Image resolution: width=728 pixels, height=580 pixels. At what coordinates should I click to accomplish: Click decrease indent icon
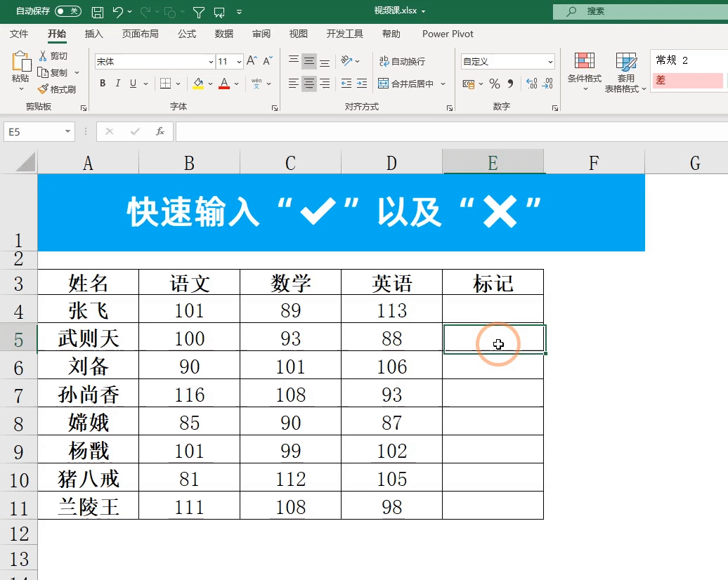click(346, 84)
